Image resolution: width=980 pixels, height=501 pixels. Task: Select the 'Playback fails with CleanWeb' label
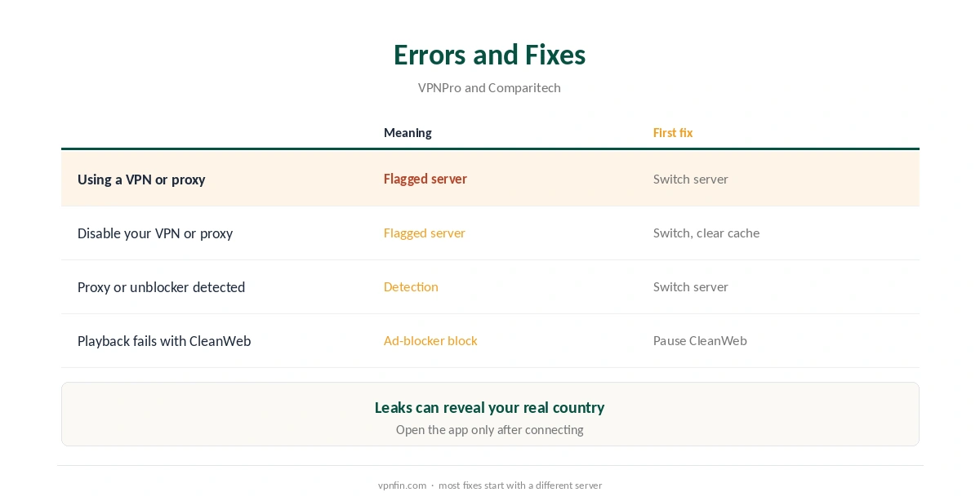click(164, 341)
